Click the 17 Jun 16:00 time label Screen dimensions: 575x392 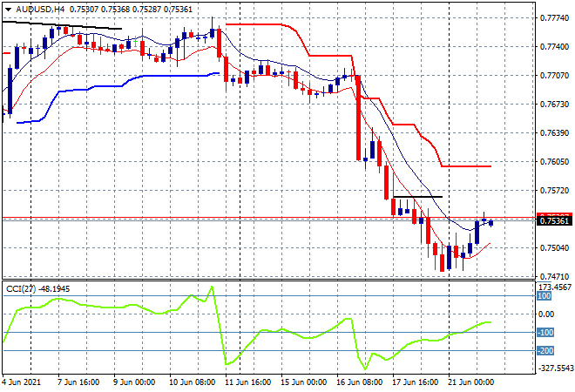415,382
